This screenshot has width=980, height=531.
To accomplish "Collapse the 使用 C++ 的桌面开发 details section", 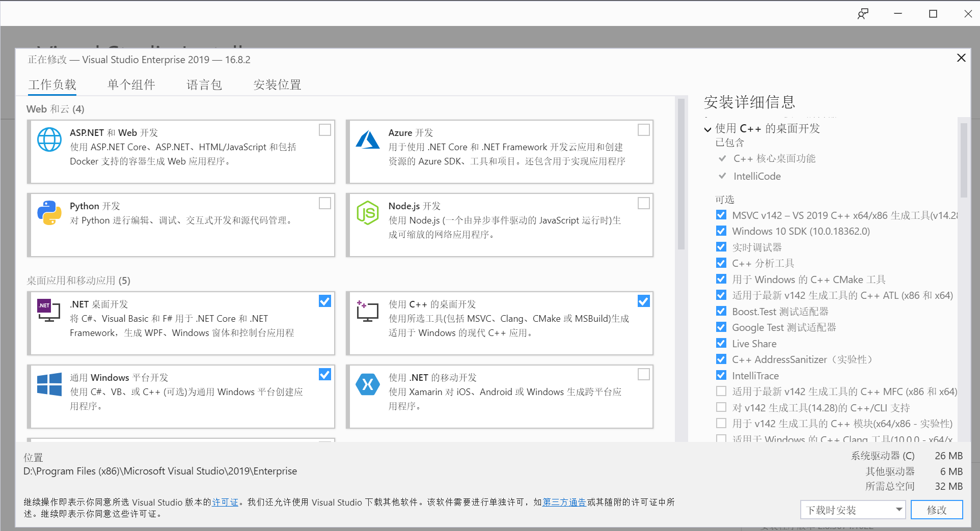I will tap(707, 129).
